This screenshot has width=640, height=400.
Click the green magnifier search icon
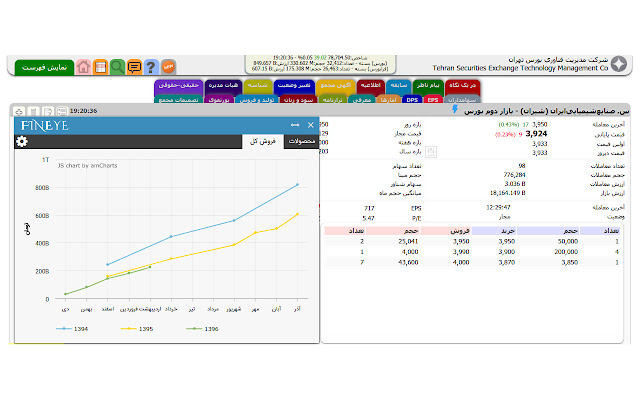[117, 67]
